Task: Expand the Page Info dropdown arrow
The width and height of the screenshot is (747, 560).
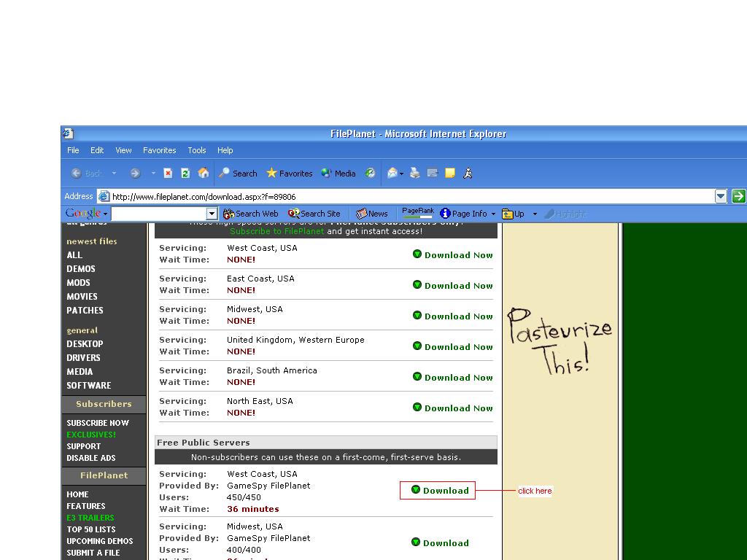Action: [x=494, y=214]
